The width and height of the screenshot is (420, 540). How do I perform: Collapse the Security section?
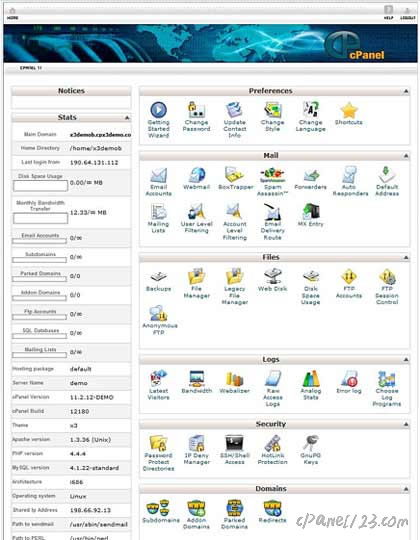[x=406, y=424]
